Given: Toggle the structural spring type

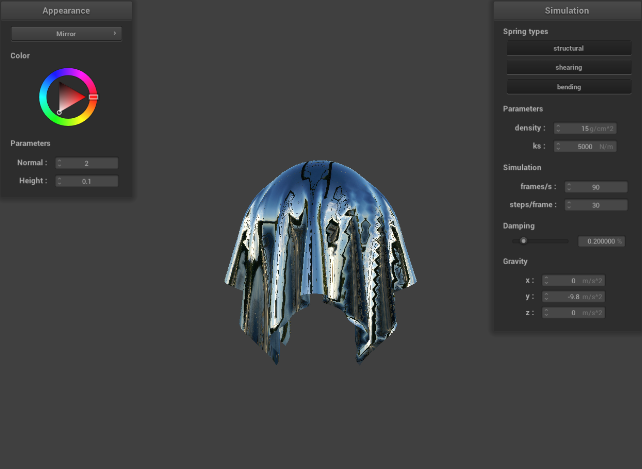Looking at the screenshot, I should [x=568, y=48].
